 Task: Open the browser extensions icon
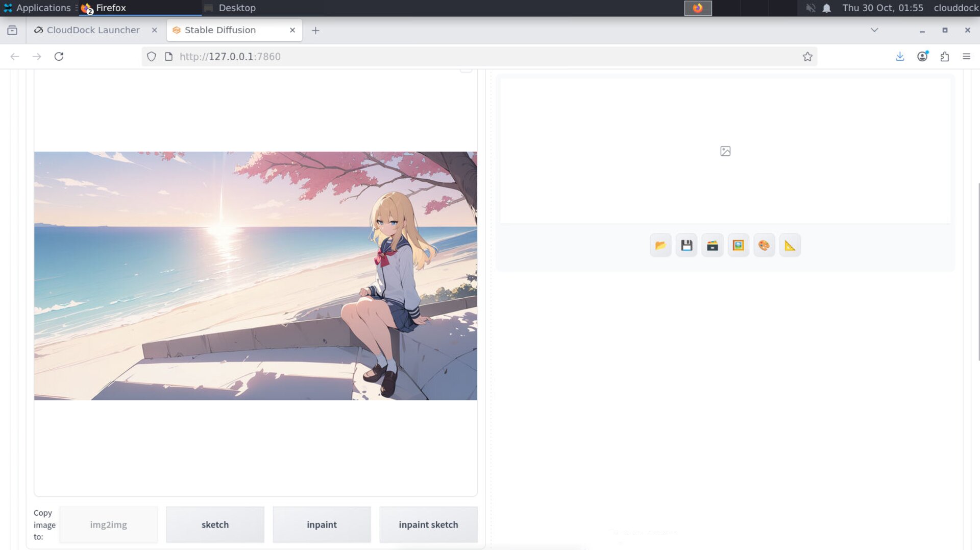click(945, 56)
